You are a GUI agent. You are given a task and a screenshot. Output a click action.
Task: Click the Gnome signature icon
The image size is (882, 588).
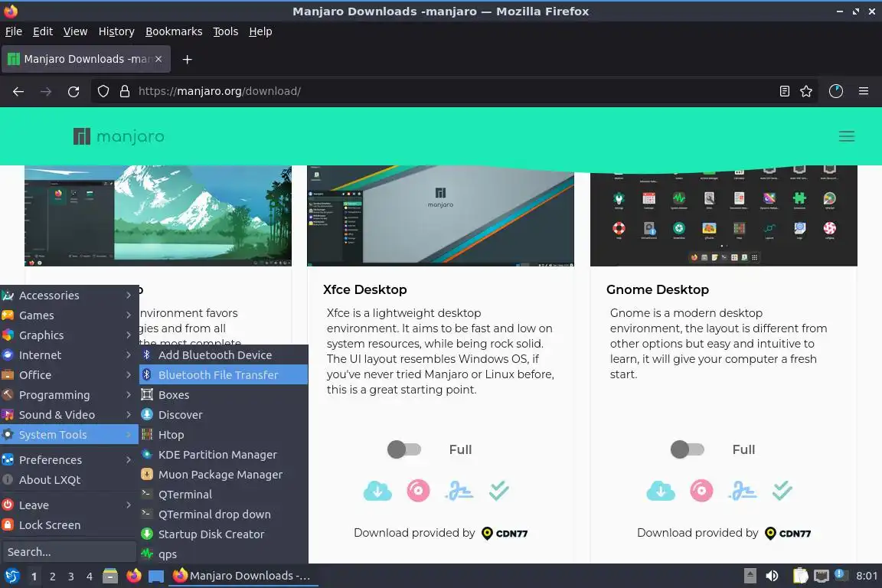[743, 492]
